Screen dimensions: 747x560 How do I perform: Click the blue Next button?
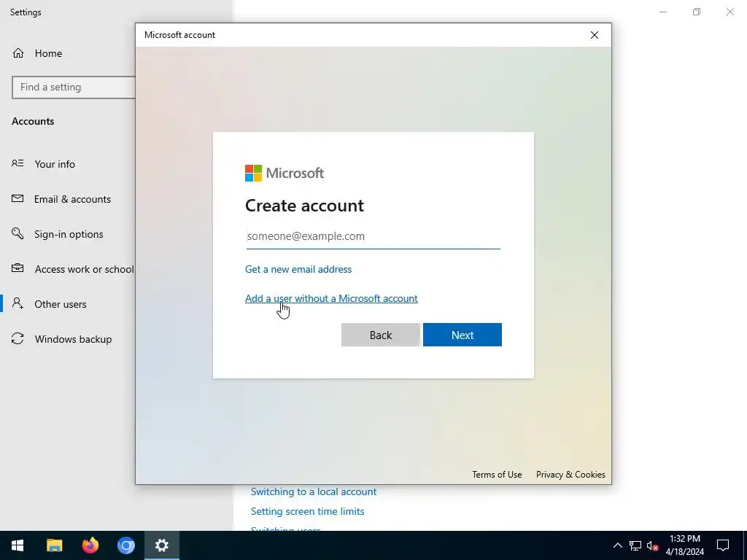(x=462, y=335)
